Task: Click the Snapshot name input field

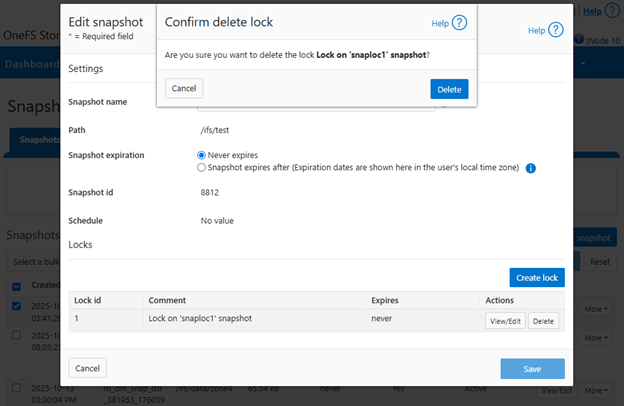Action: 316,103
